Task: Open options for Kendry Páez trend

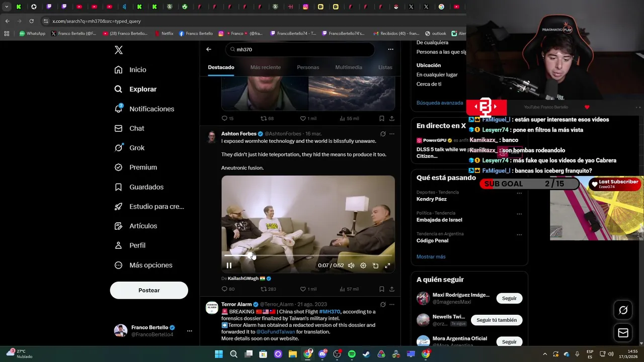Action: (x=519, y=193)
